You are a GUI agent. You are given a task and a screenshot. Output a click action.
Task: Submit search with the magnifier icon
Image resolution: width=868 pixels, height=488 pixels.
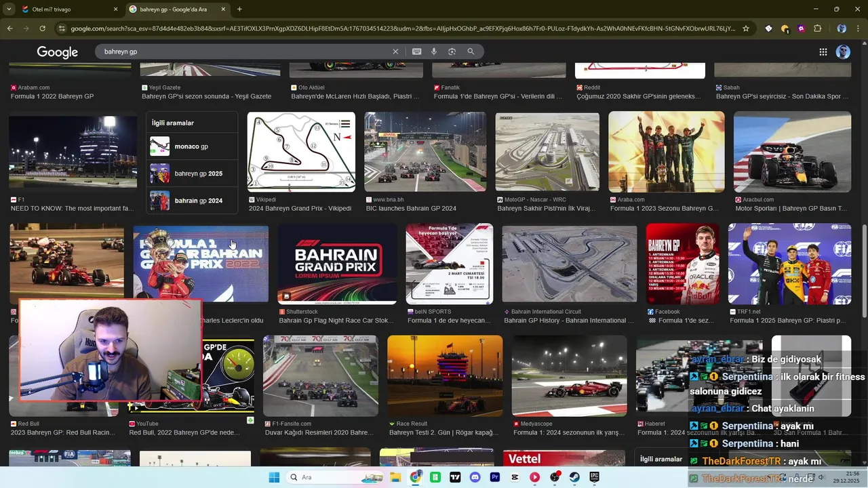pyautogui.click(x=471, y=52)
